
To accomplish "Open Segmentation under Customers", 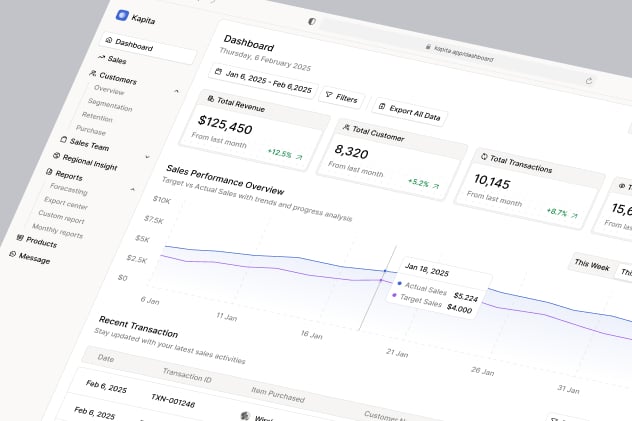I will point(110,105).
